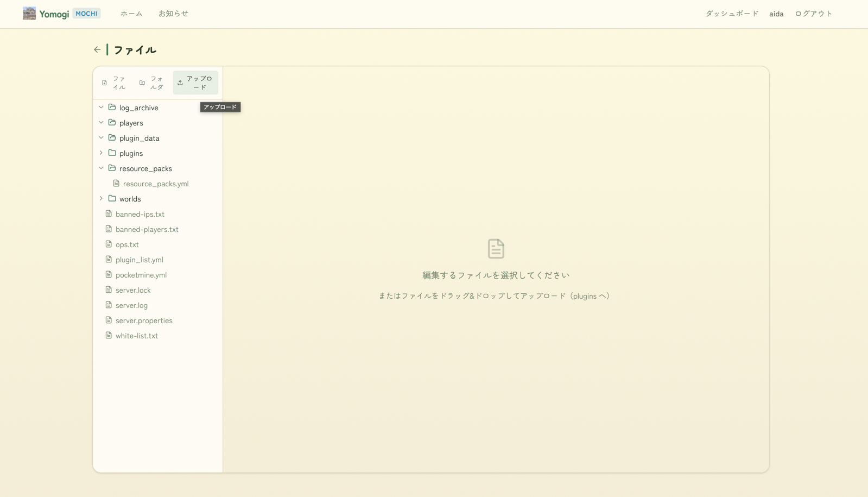Click the aida username link

[x=776, y=14]
